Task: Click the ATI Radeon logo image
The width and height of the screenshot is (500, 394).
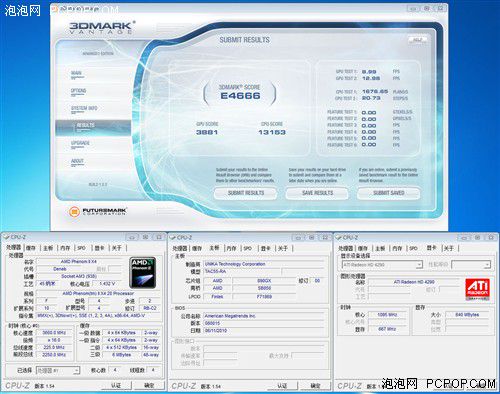Action: 477,289
